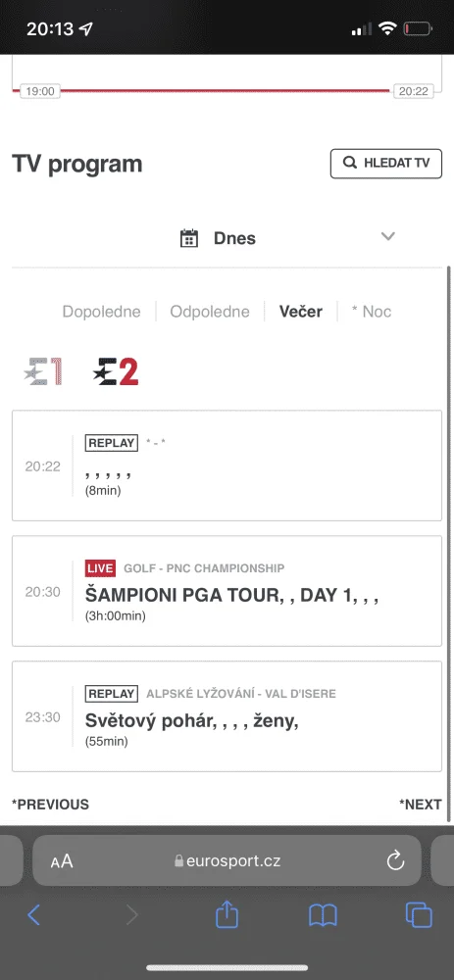Click the HLEDAT TV search button

[x=385, y=164]
